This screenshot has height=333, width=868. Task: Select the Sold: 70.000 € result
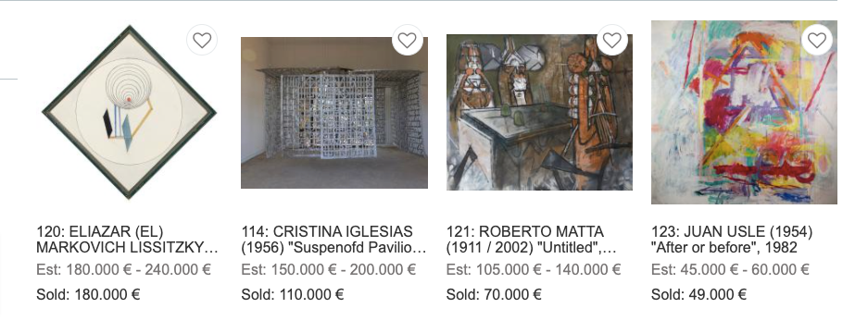[494, 295]
